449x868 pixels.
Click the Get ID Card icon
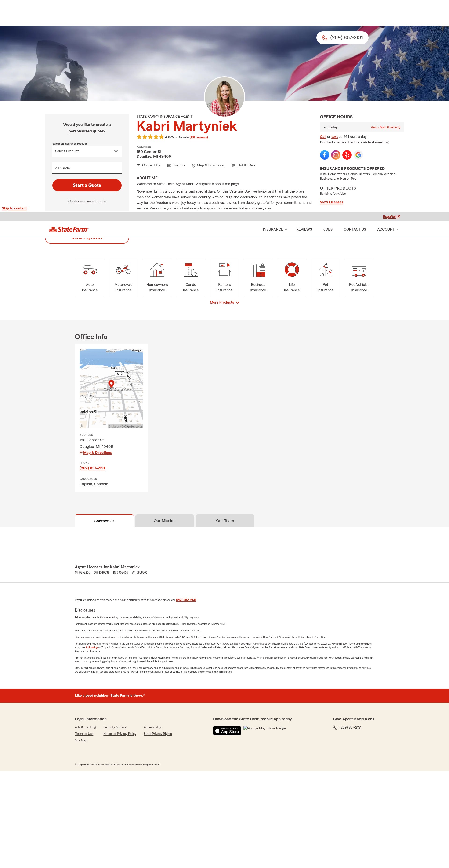click(x=233, y=165)
